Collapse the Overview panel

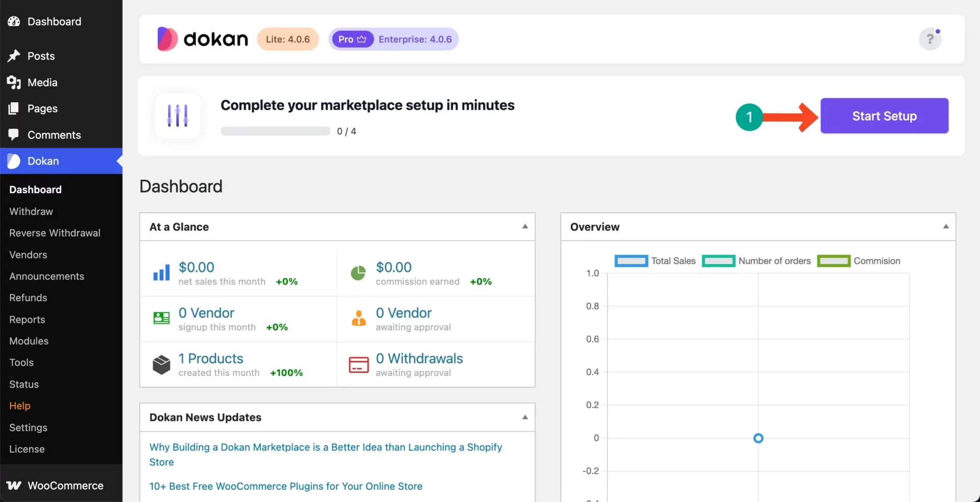coord(946,226)
